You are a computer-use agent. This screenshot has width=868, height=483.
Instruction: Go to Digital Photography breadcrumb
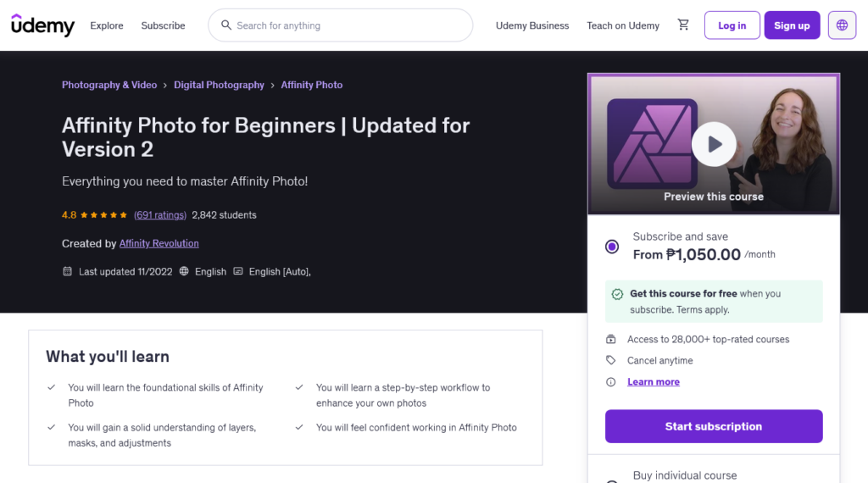pos(219,85)
